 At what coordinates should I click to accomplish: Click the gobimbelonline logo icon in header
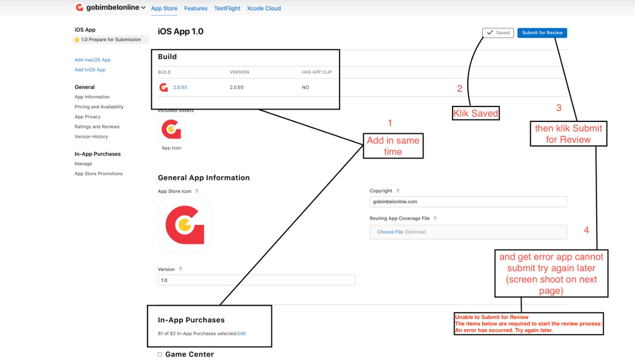[x=79, y=7]
